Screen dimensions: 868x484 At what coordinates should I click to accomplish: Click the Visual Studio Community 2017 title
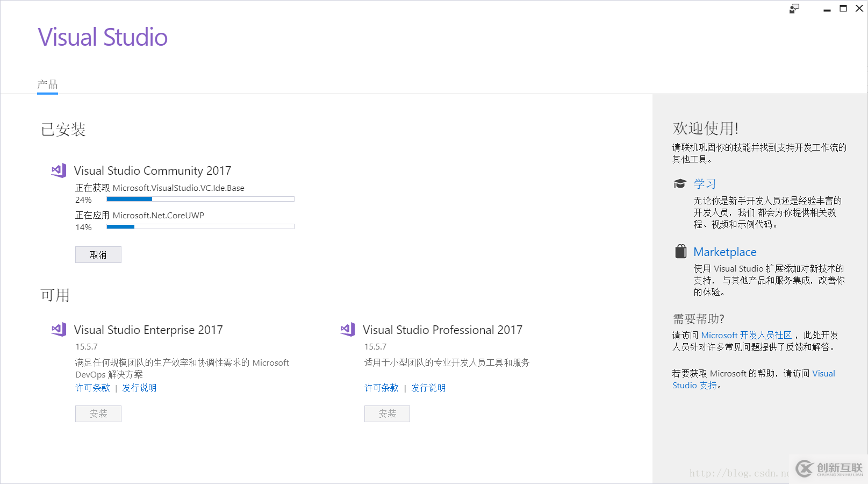click(x=153, y=170)
